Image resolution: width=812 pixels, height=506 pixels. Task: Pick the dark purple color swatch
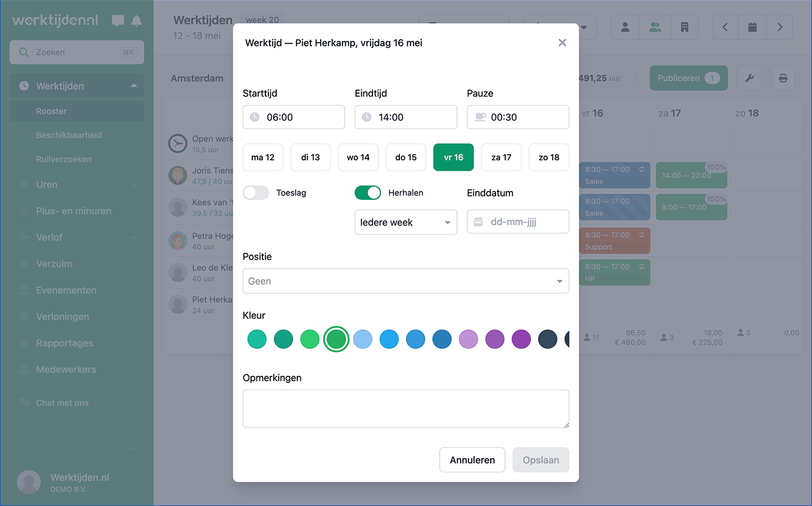[521, 339]
